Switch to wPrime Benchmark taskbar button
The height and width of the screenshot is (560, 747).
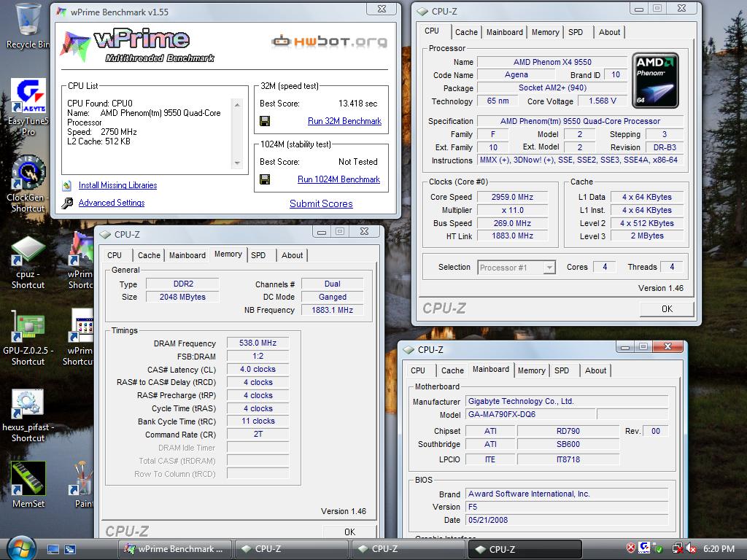(175, 549)
